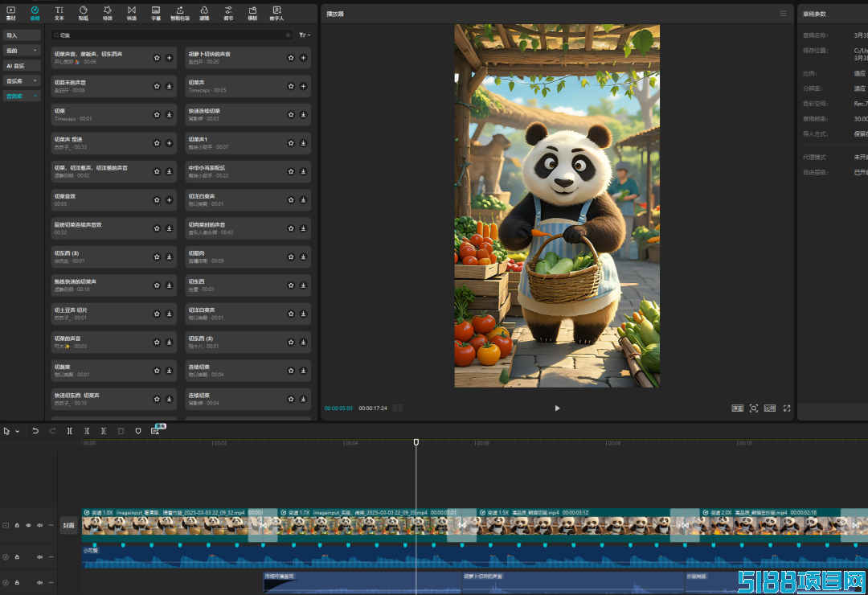Download the 快速连续切菜 sound
868x595 pixels.
pos(303,115)
